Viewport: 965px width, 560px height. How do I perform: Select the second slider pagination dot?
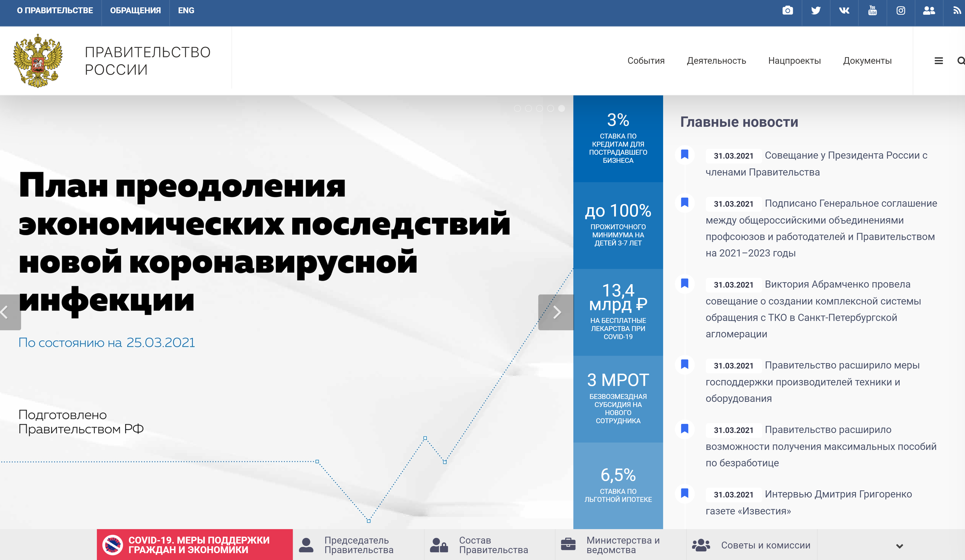528,108
